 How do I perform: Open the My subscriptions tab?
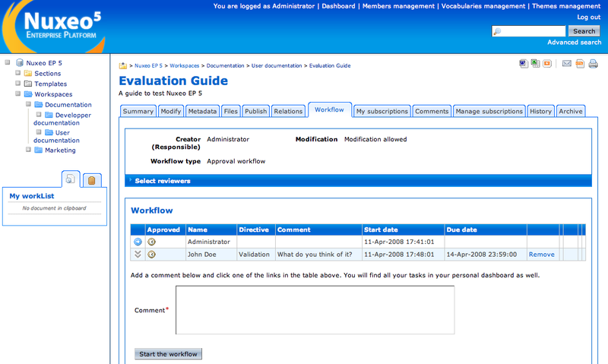pyautogui.click(x=382, y=111)
